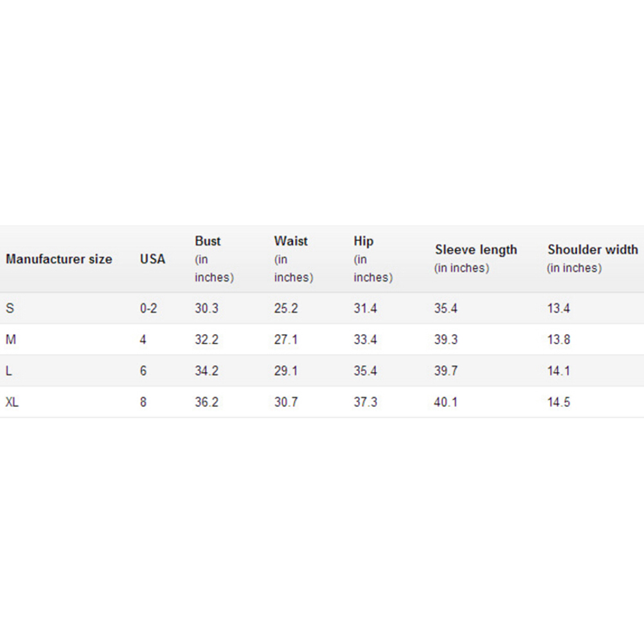Click the USA column header
Viewport: 644px width, 644px height.
tap(152, 260)
